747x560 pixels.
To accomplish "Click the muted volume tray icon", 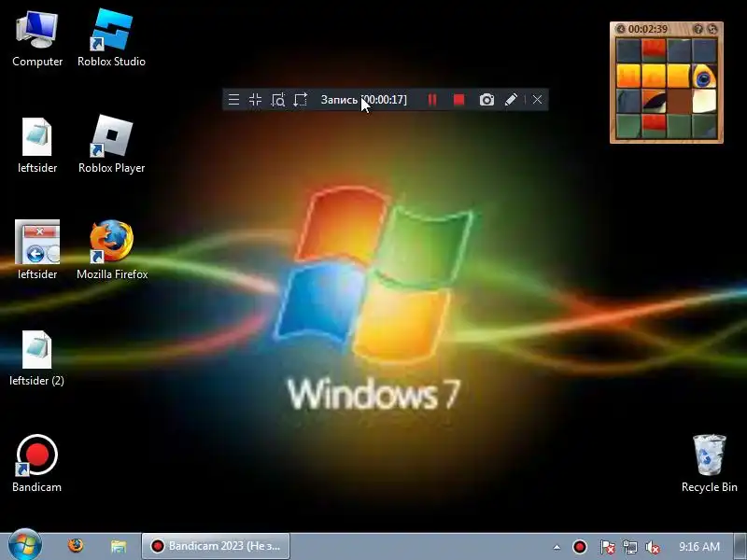I will 652,547.
